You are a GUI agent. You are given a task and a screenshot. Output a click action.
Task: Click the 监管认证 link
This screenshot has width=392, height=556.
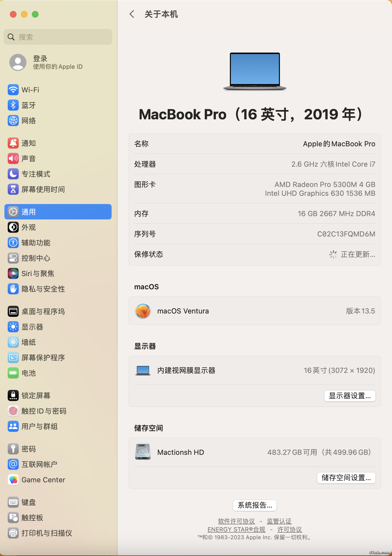click(x=279, y=521)
